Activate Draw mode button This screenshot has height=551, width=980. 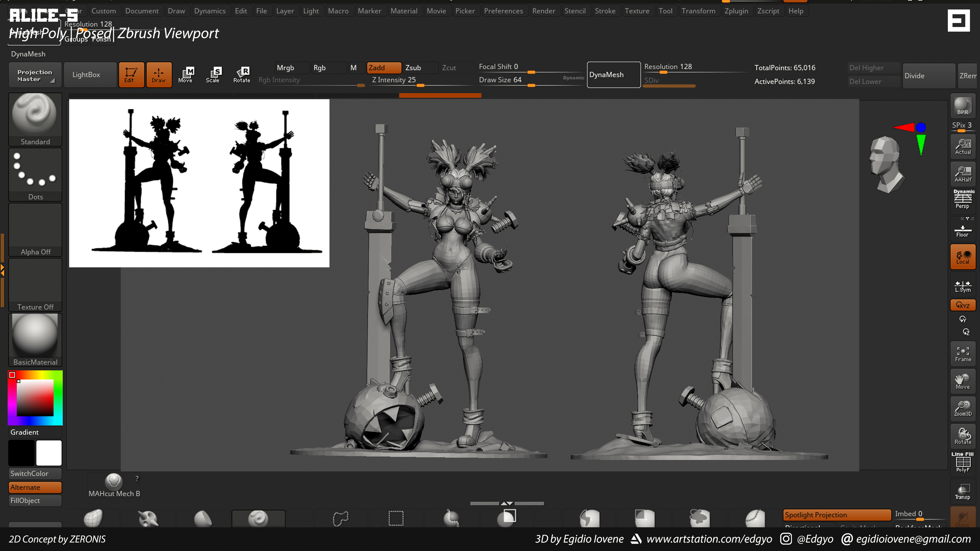tap(159, 74)
